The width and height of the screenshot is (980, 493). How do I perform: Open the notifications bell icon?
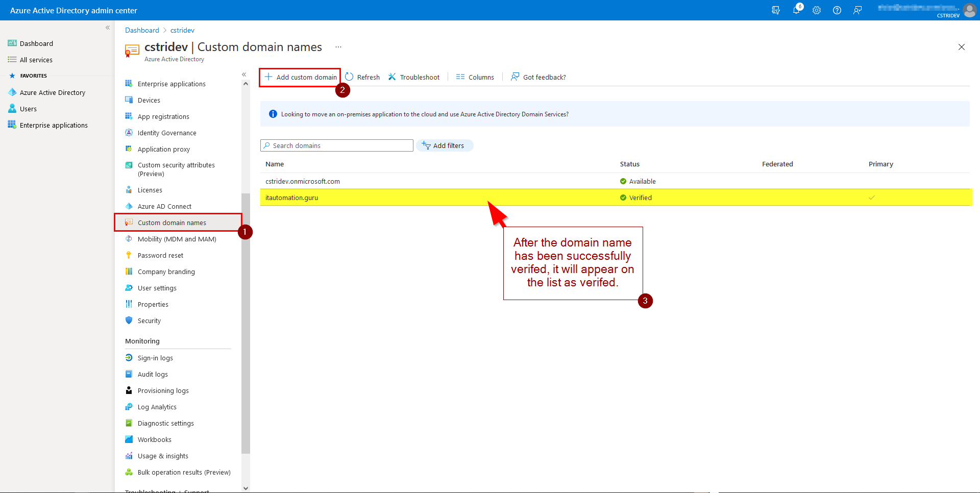click(x=796, y=10)
